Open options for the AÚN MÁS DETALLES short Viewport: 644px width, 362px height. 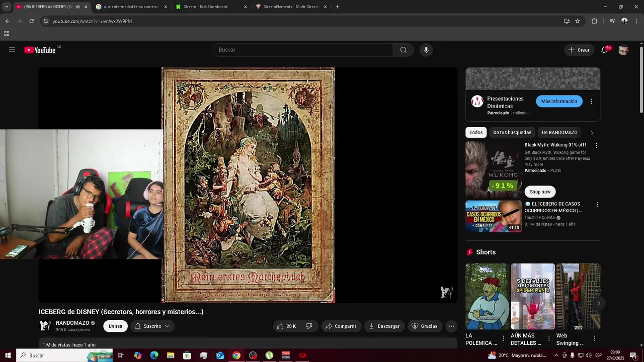(549, 338)
